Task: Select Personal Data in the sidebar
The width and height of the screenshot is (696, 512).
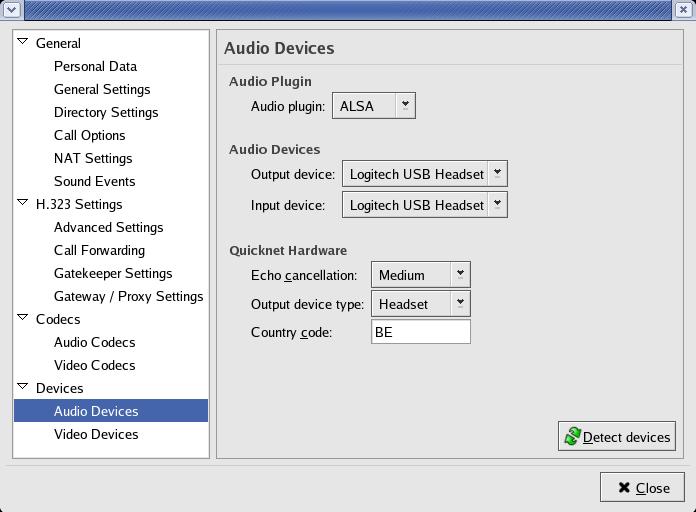Action: pyautogui.click(x=95, y=66)
